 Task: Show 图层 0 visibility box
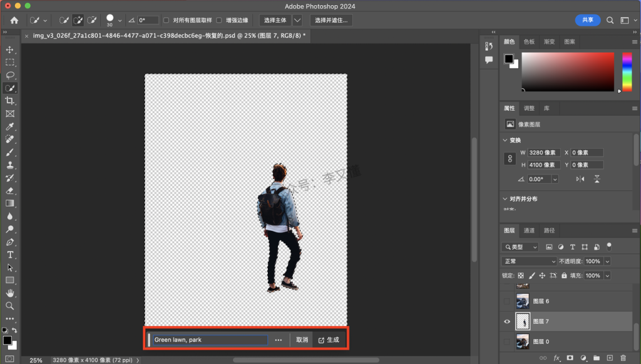click(x=507, y=341)
